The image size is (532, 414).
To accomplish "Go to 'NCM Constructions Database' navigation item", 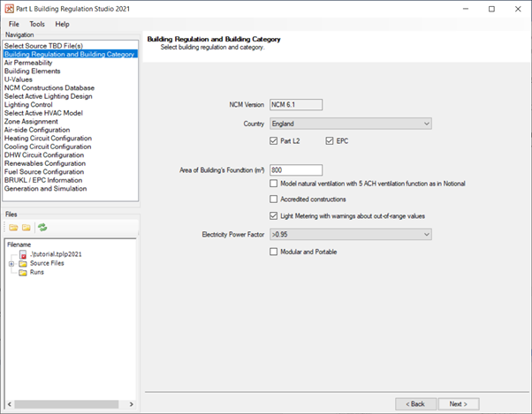I will [x=49, y=88].
